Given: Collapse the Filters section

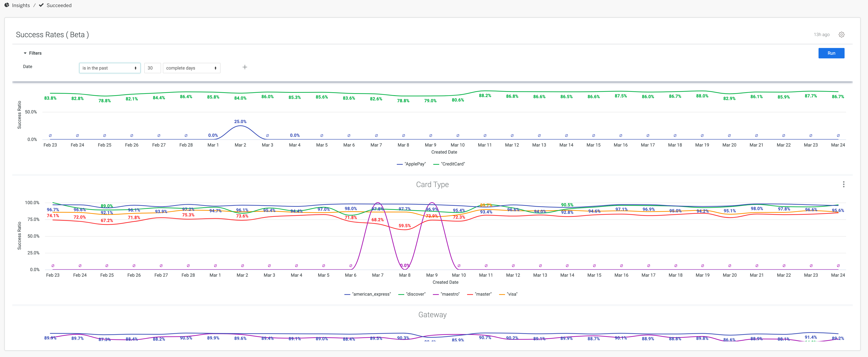Looking at the screenshot, I should tap(32, 53).
